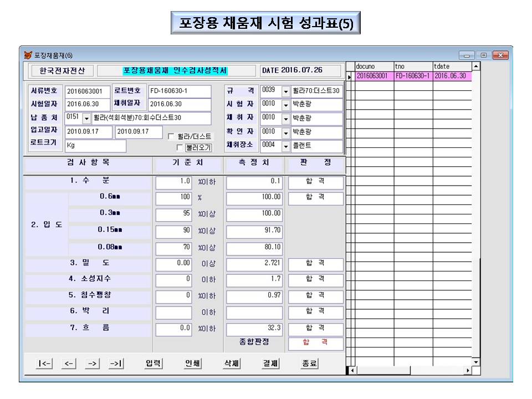Click the 인쇄 print button
532x399 pixels.
[x=192, y=364]
